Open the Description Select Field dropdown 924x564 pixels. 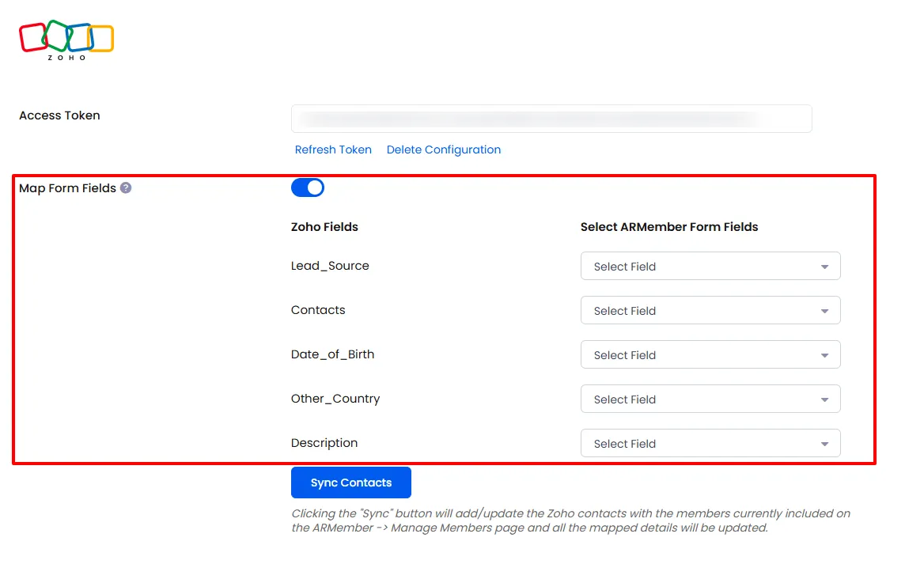[710, 444]
